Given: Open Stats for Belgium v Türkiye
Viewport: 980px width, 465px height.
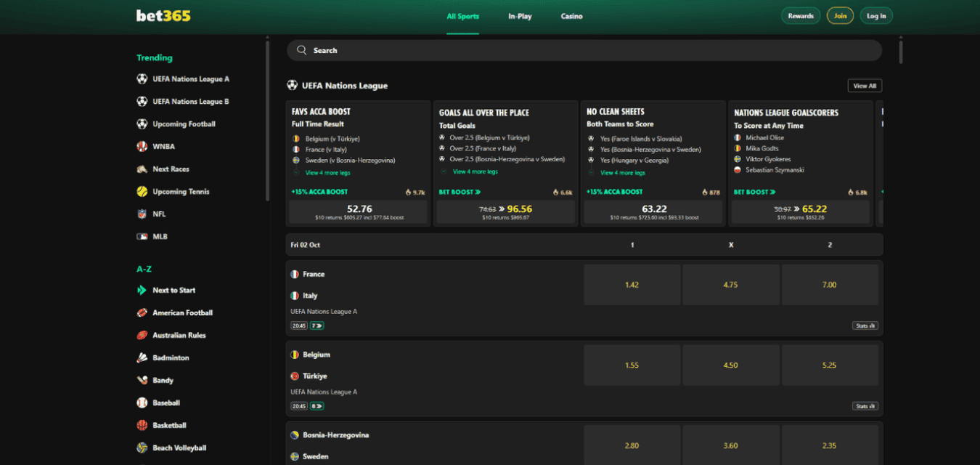Looking at the screenshot, I should (865, 407).
